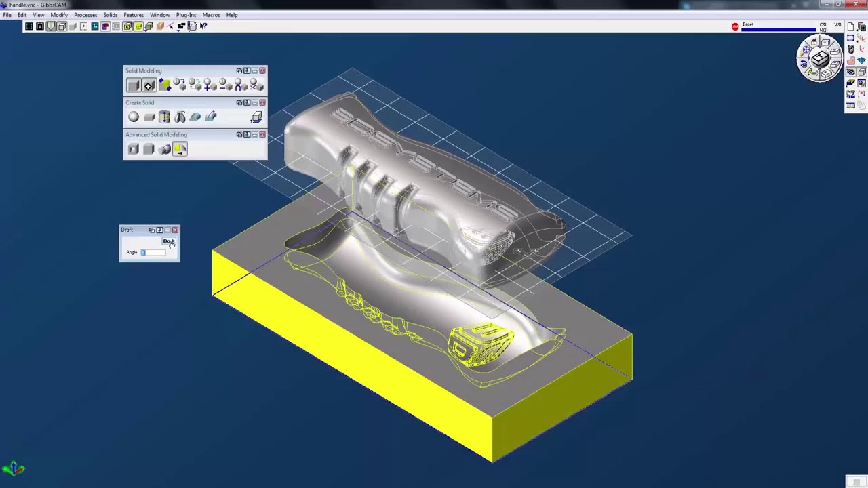Open the File menu
The image size is (868, 488).
[7, 15]
